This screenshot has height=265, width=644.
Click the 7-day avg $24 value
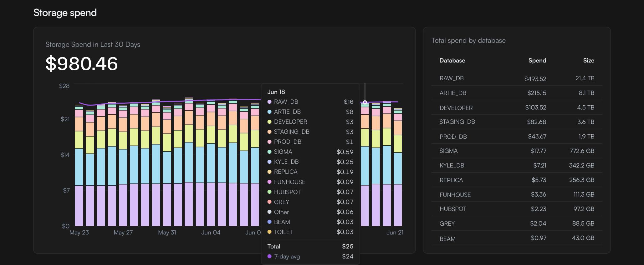(348, 256)
